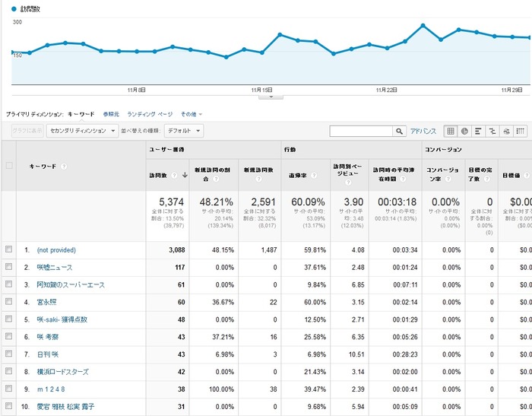The height and width of the screenshot is (416, 532).
Task: Click 00:28:23 duration in 日刊 咲 row
Action: click(x=405, y=354)
